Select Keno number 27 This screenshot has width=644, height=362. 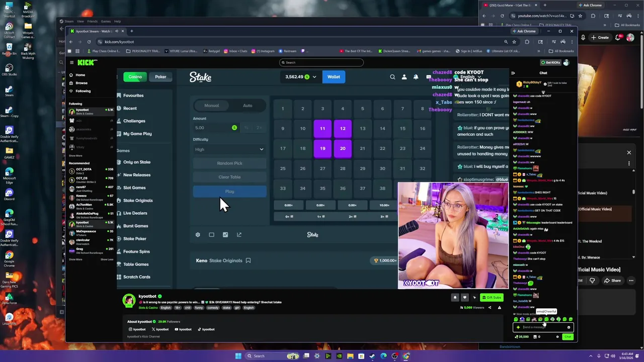point(323,168)
